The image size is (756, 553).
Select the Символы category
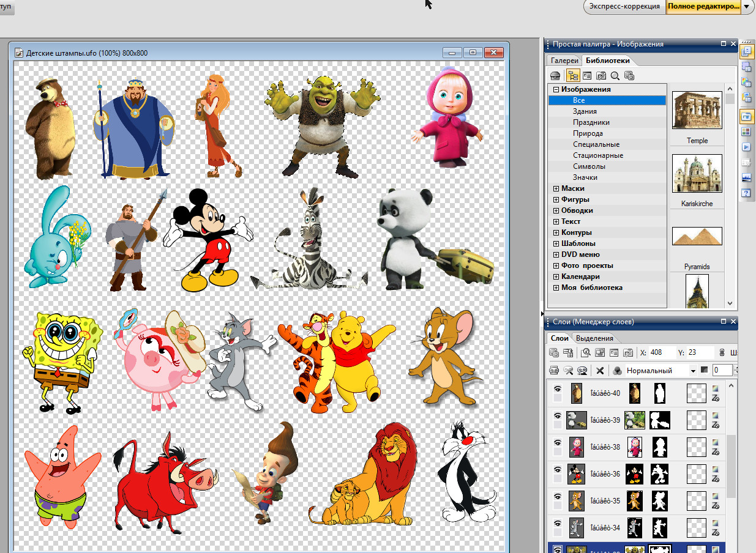pos(607,166)
